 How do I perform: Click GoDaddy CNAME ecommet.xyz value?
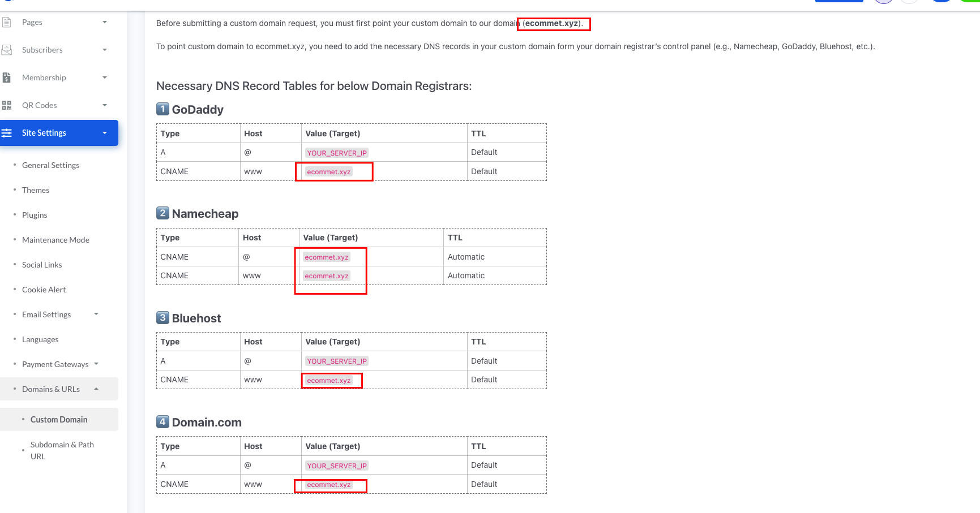[x=329, y=172]
